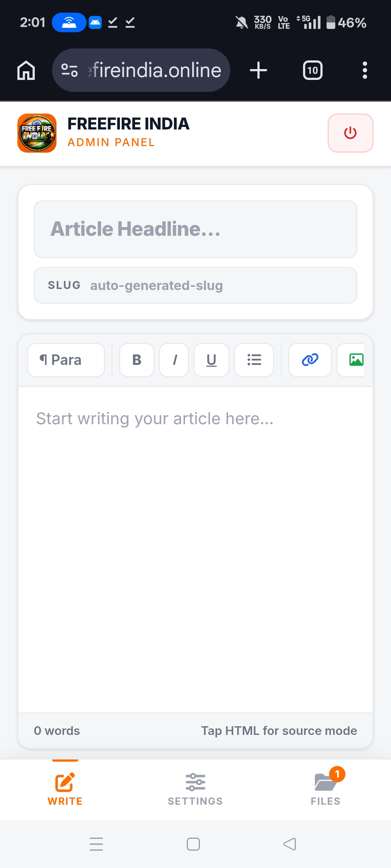Open the browser three-dot overflow menu
Viewport: 391px width, 868px height.
coord(365,70)
